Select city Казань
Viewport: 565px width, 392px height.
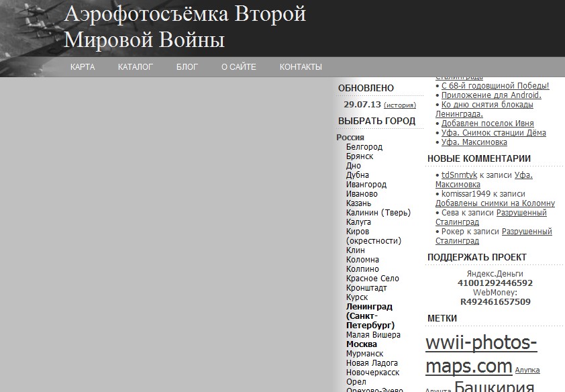point(358,203)
